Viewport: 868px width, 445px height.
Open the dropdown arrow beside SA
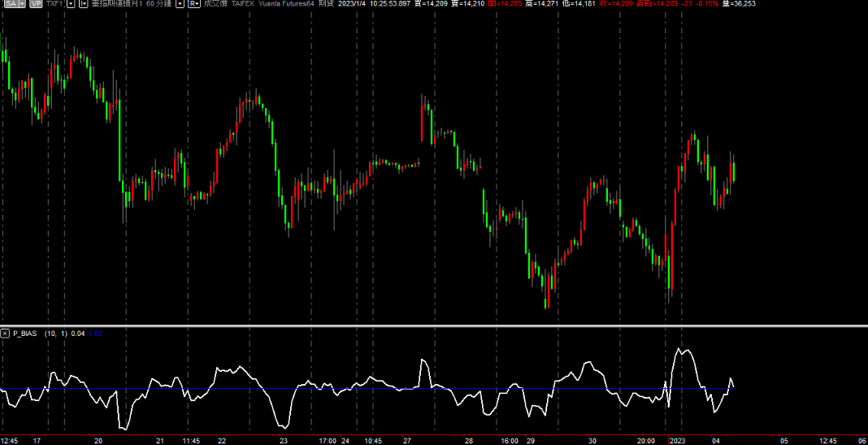(21, 4)
